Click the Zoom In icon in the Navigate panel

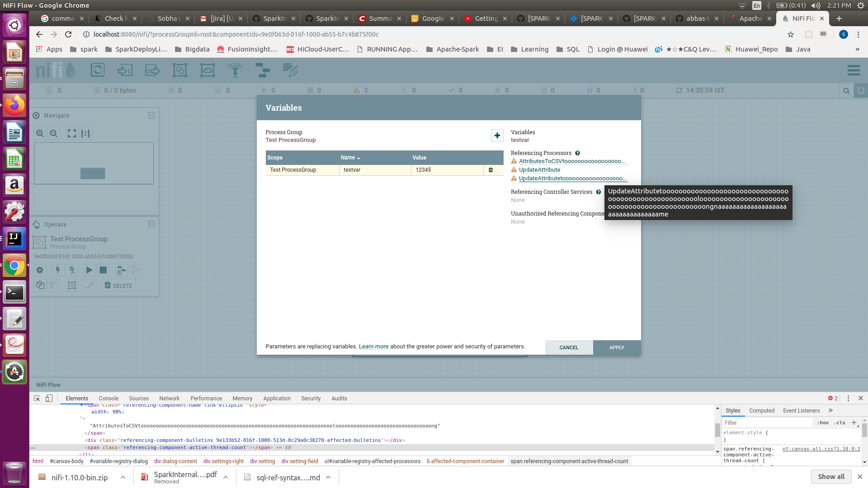(40, 133)
